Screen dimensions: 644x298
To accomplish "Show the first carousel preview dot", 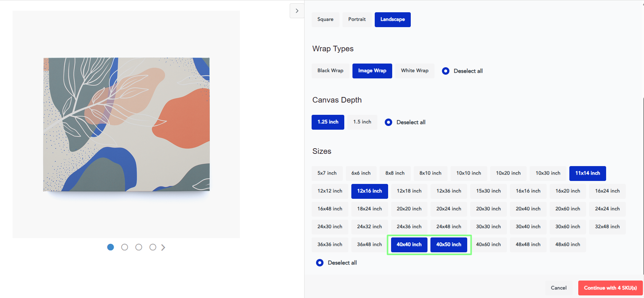I will click(x=110, y=247).
